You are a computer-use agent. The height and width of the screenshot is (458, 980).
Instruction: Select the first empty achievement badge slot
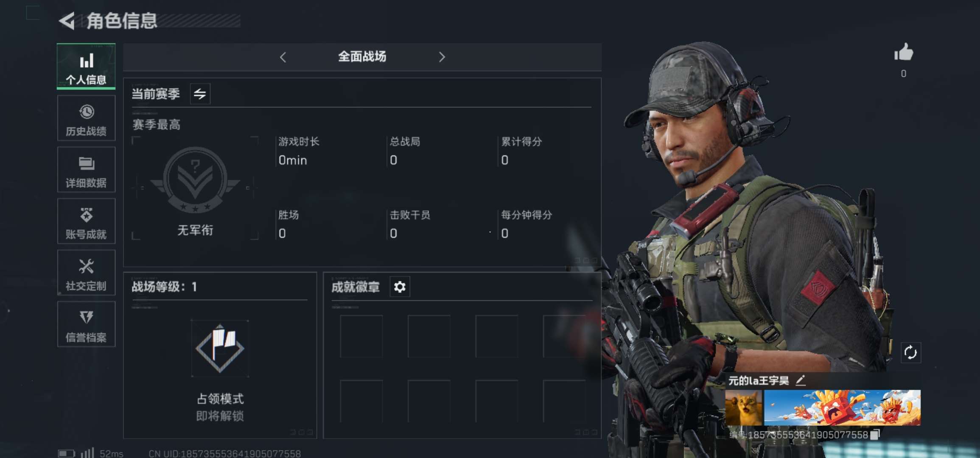[361, 336]
